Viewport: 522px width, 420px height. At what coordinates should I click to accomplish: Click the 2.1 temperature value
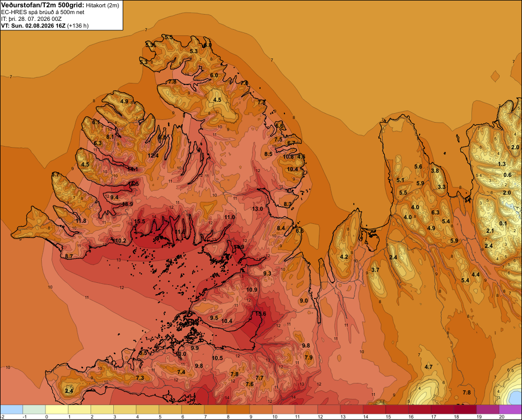click(x=490, y=231)
